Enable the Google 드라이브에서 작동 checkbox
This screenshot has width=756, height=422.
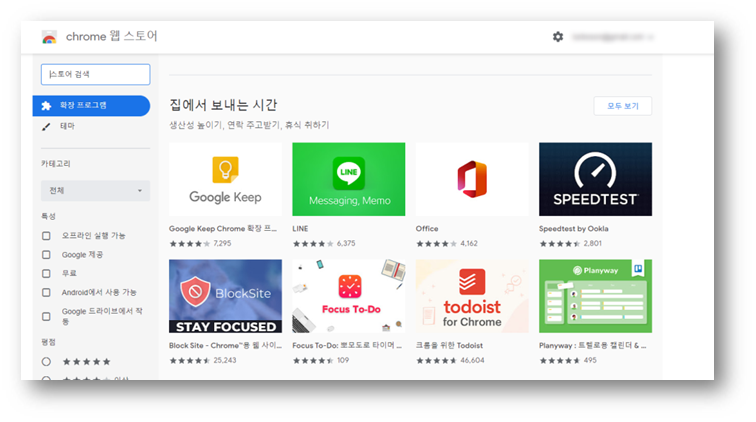point(46,316)
